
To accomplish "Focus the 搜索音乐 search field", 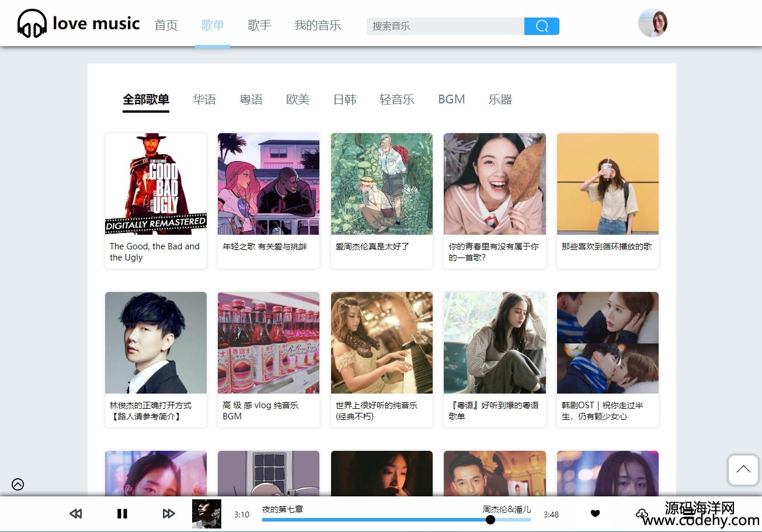I will tap(446, 26).
